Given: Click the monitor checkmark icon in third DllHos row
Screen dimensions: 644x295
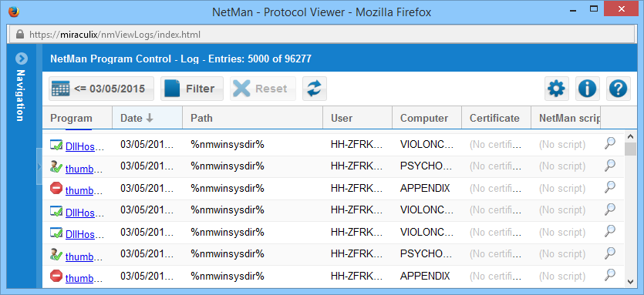Looking at the screenshot, I should tap(56, 233).
